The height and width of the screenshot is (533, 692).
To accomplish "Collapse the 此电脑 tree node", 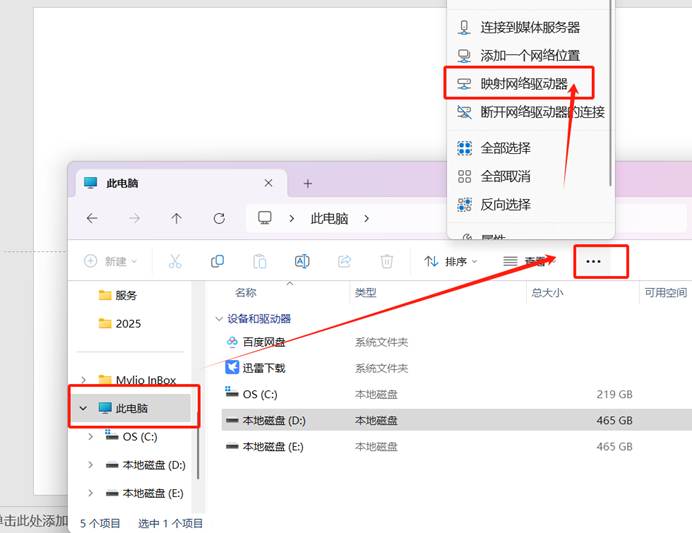I will tap(82, 408).
